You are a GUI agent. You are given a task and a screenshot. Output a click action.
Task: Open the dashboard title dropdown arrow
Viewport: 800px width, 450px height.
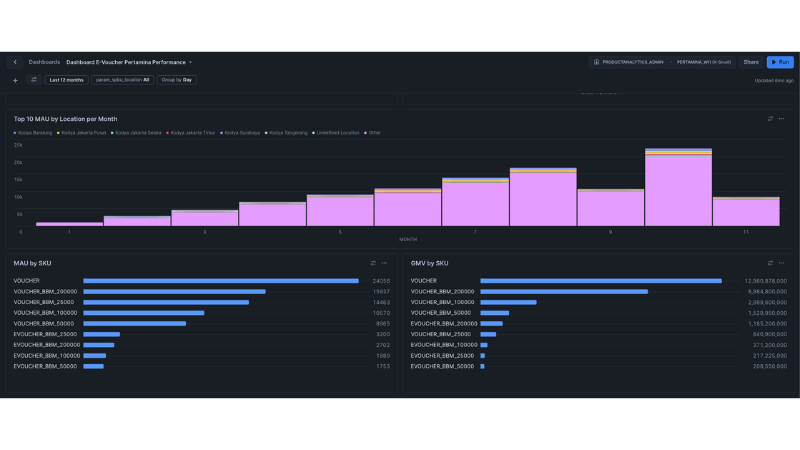pos(190,62)
